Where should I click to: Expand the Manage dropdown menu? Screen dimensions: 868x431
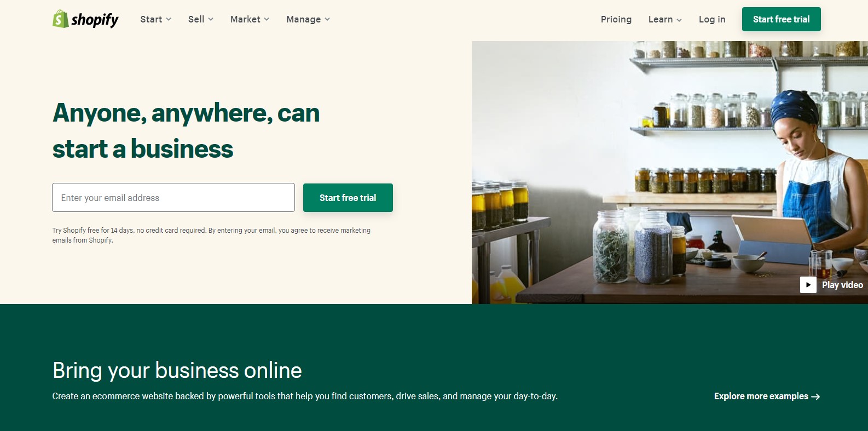click(308, 19)
